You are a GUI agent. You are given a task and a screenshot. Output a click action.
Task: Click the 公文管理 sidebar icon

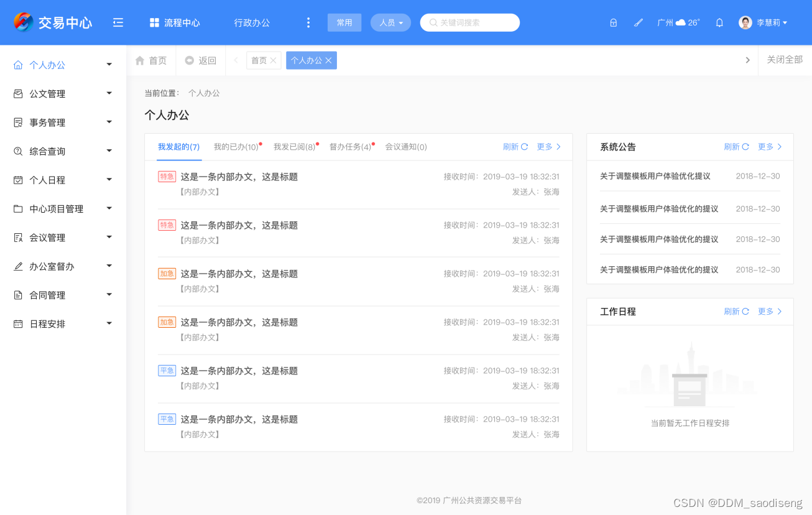click(x=18, y=94)
